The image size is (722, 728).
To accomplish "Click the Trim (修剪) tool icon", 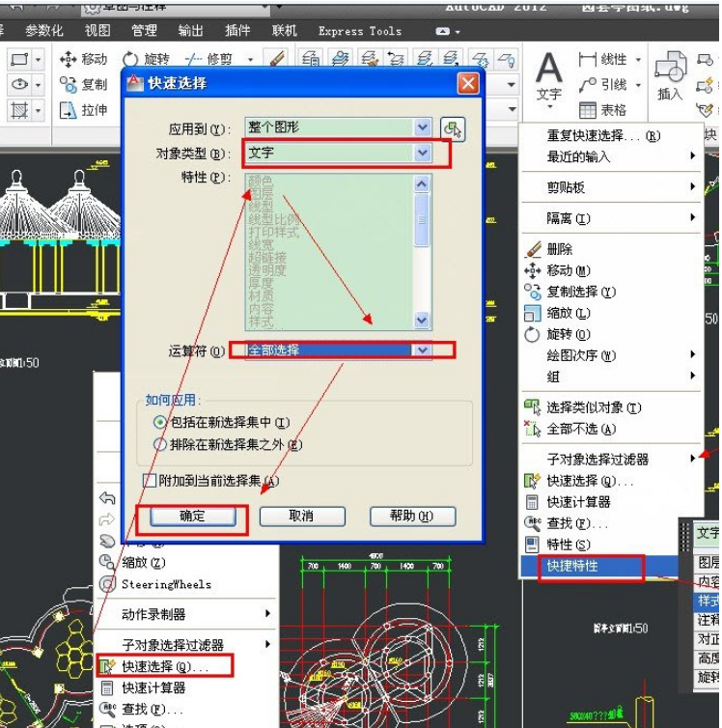I will tap(193, 60).
